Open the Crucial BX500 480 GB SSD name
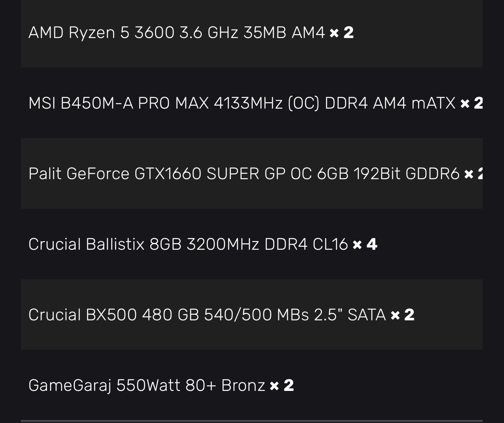 207,315
